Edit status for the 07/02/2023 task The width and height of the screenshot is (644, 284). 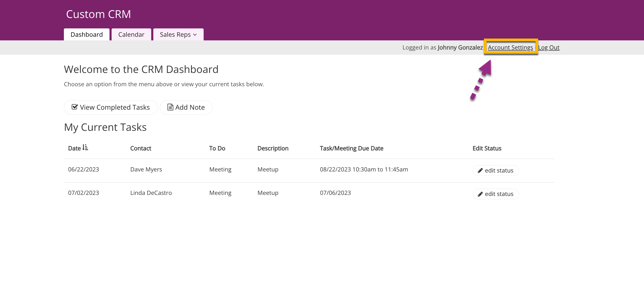(x=496, y=194)
